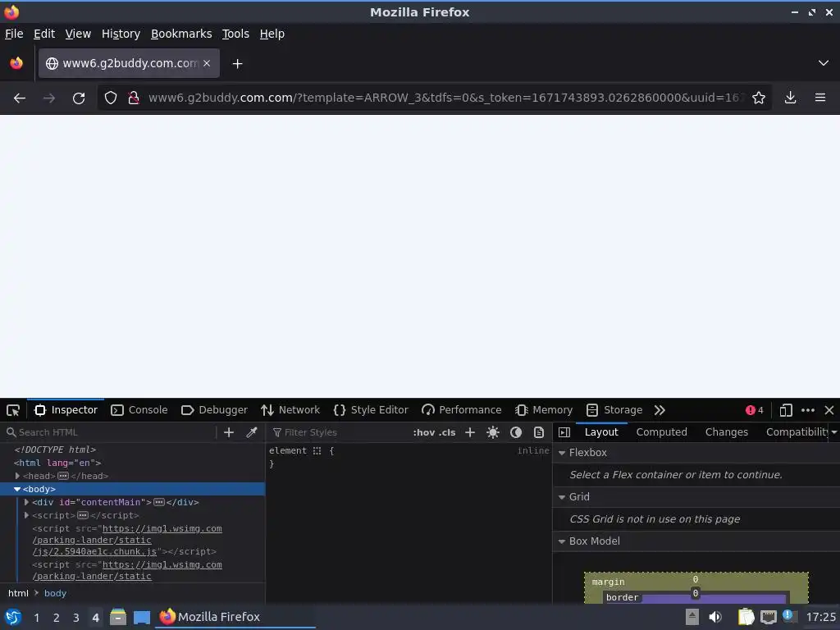Image resolution: width=840 pixels, height=630 pixels.
Task: Switch to the Computed sidebar tab
Action: pos(662,432)
